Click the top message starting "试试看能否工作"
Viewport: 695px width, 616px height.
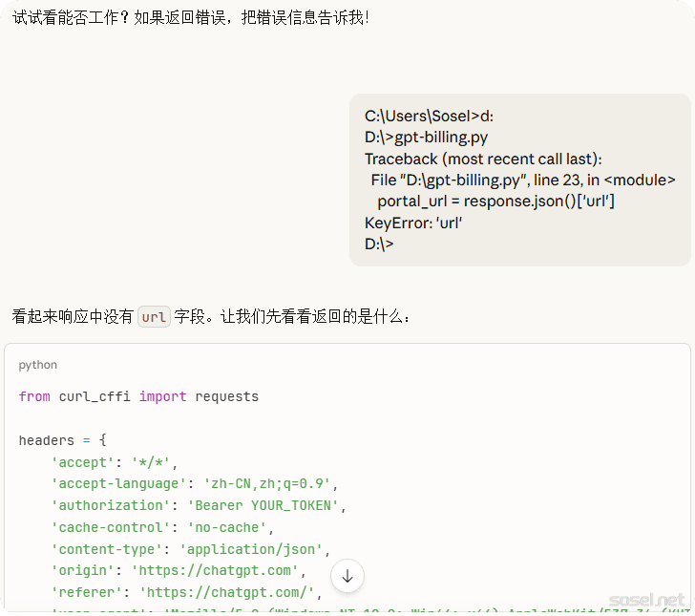191,18
